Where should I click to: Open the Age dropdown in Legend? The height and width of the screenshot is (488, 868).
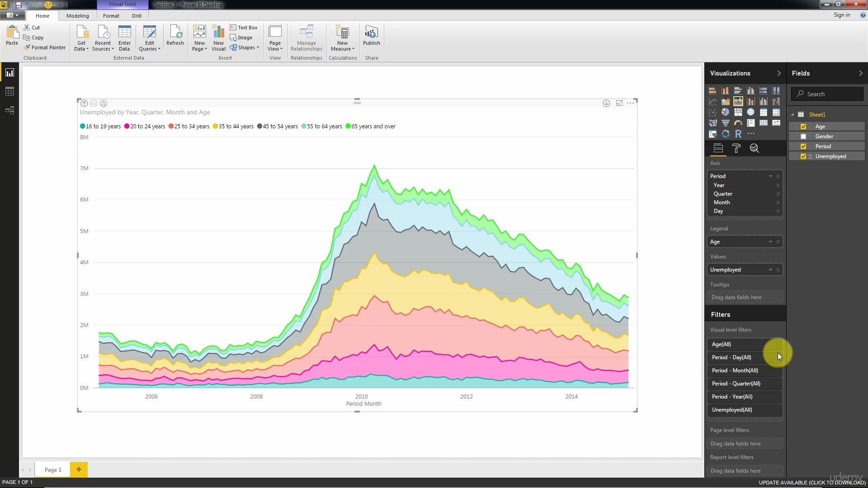[x=771, y=242]
